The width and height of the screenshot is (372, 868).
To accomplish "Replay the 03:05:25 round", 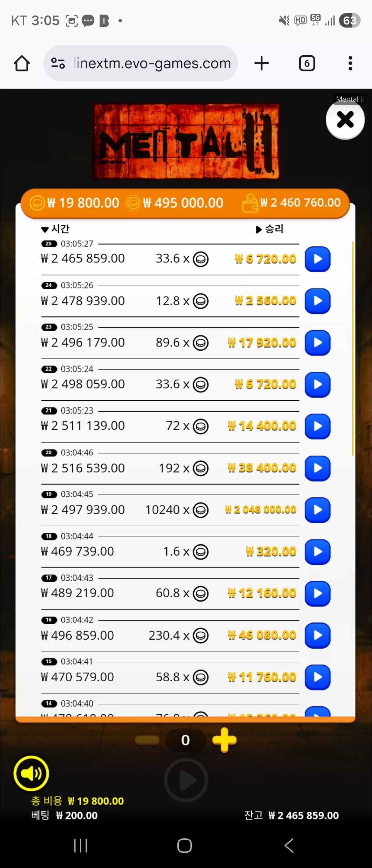I will point(318,343).
